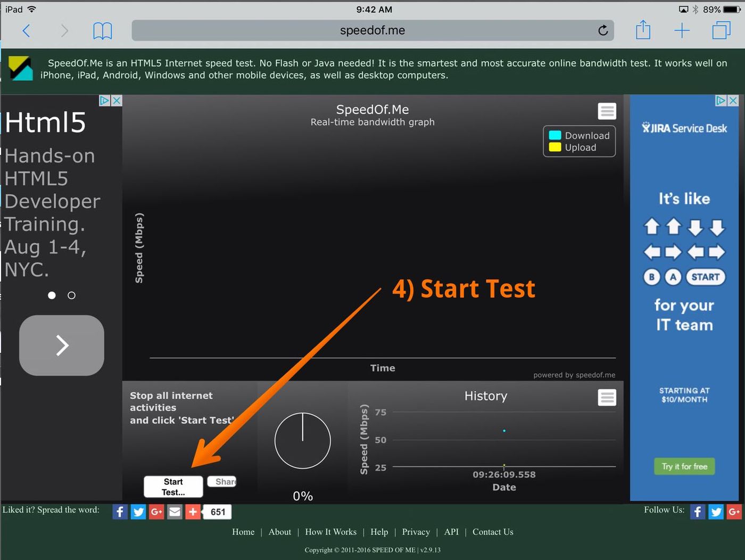Open the How It Works link
Screen dimensions: 745x560
(x=330, y=532)
